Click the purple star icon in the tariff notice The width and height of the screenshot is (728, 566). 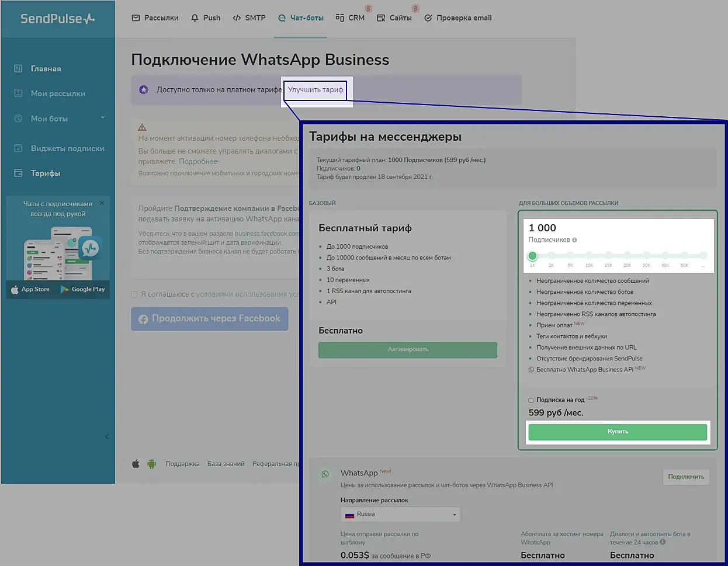[144, 89]
